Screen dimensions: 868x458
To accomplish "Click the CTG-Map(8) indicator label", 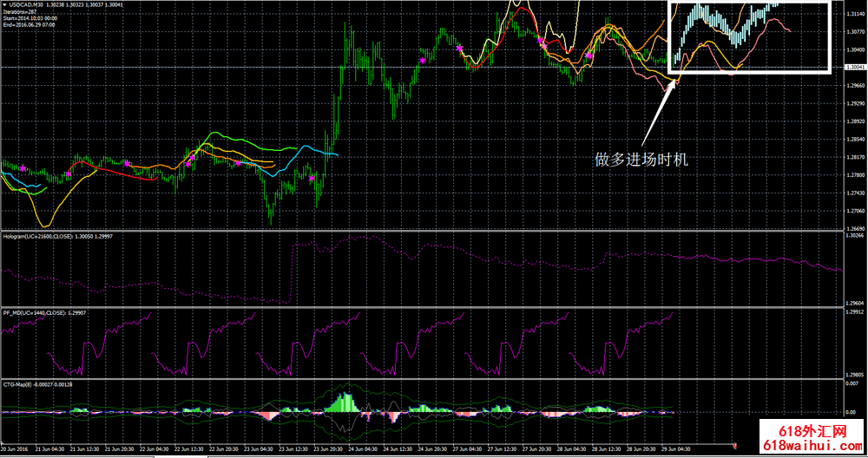I will [x=17, y=384].
